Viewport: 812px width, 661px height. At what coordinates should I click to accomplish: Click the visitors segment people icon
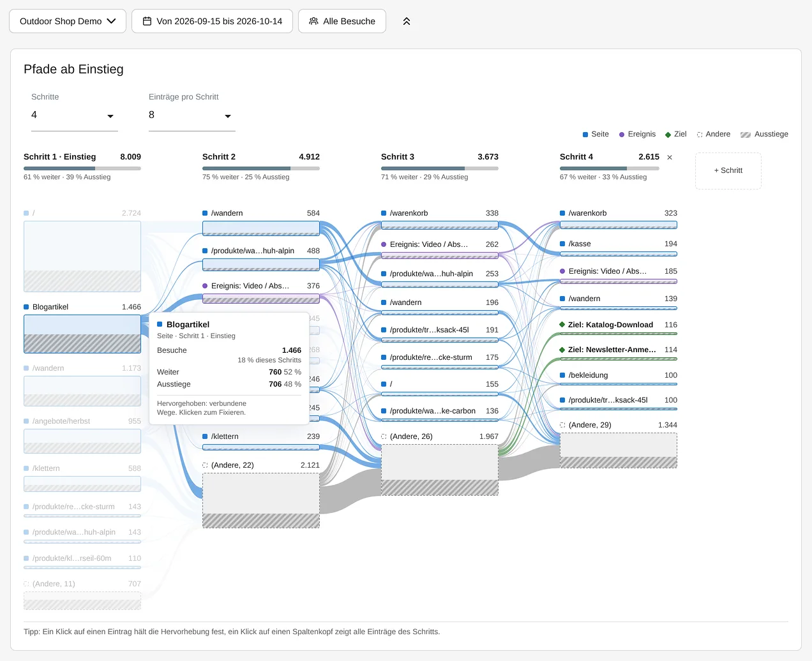(313, 21)
